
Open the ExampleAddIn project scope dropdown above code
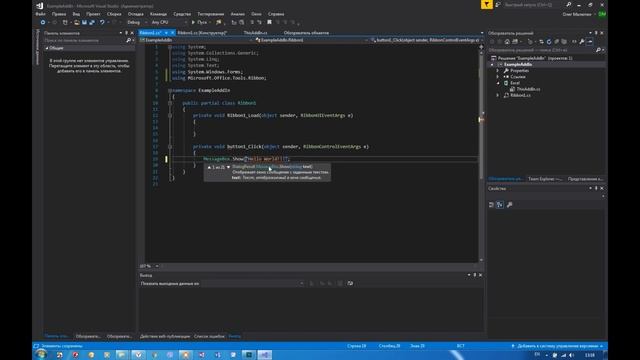196,40
